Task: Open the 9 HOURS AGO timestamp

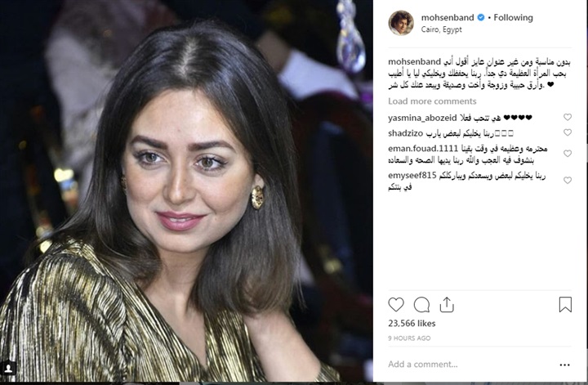Action: tap(409, 338)
